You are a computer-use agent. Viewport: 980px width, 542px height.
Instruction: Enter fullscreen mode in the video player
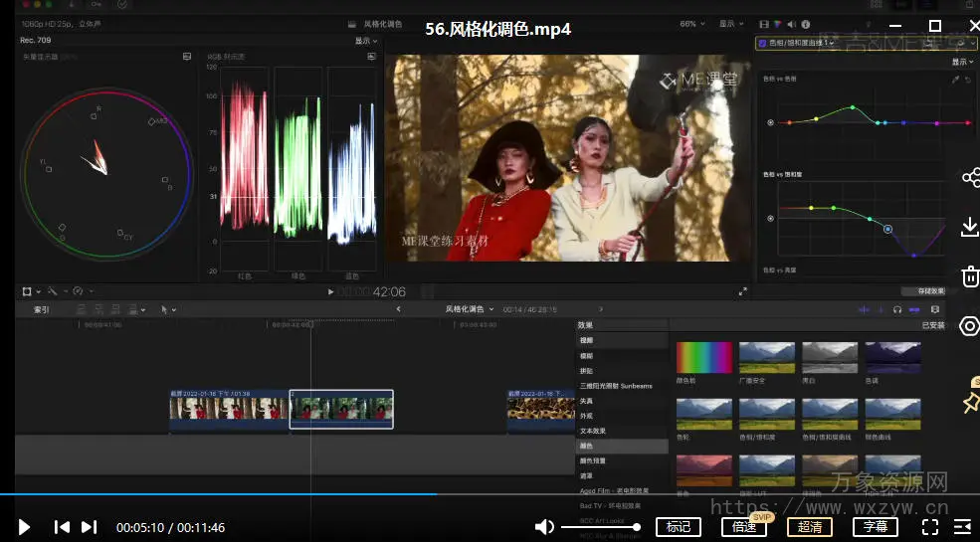pyautogui.click(x=930, y=527)
